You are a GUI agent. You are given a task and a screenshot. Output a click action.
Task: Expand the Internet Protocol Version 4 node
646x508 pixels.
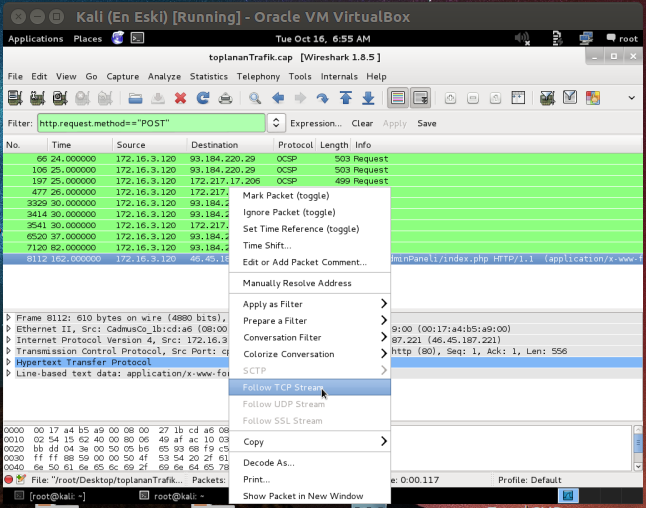click(x=9, y=340)
